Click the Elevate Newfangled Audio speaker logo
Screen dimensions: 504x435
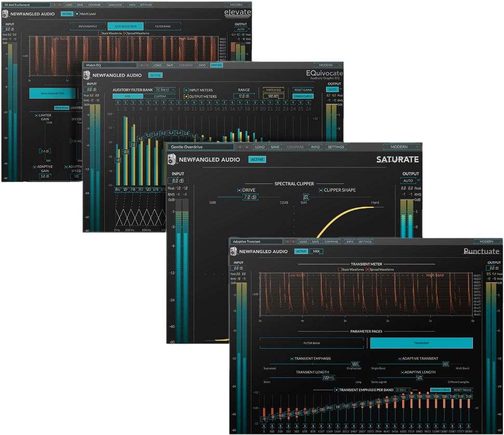(x=6, y=14)
